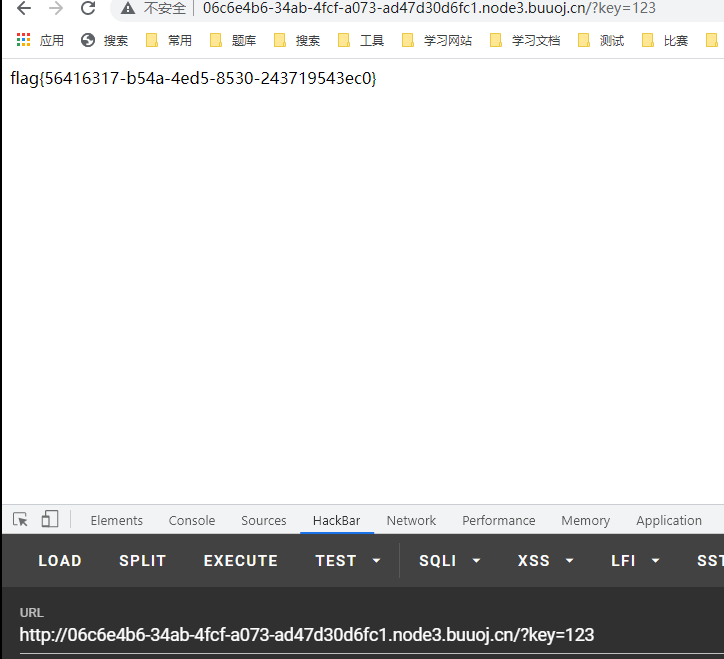This screenshot has width=724, height=659.
Task: Toggle the device toolbar icon
Action: [x=50, y=519]
